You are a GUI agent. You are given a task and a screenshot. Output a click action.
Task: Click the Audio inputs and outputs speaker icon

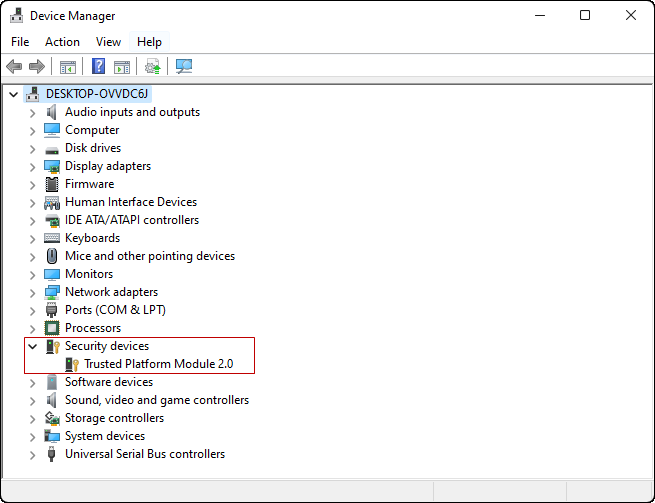click(x=51, y=112)
